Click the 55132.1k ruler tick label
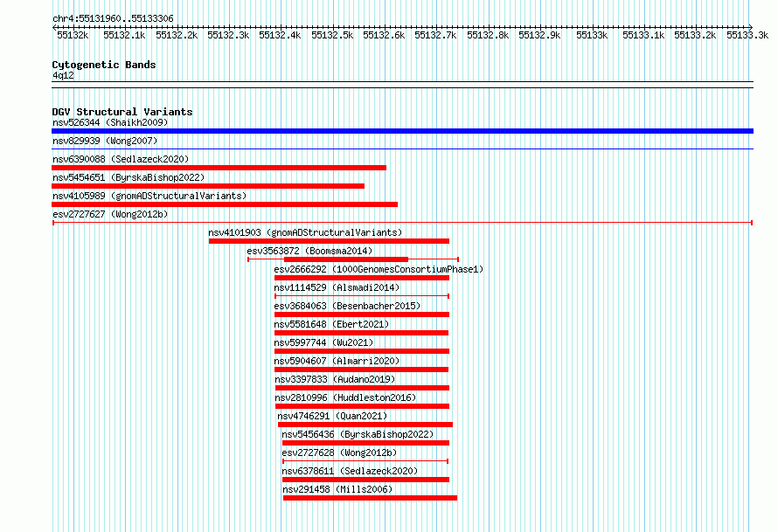The image size is (778, 532). pos(124,35)
